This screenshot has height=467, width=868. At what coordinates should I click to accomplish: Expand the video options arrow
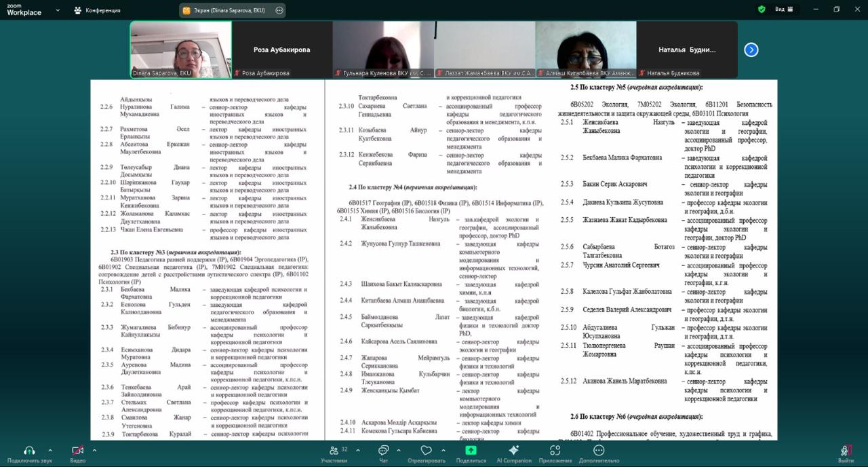point(94,450)
